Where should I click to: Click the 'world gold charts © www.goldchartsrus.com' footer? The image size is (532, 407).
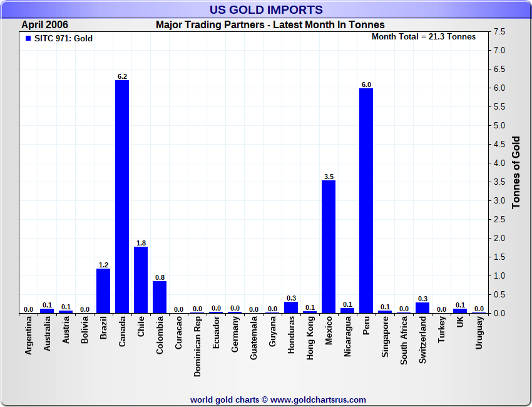tap(279, 400)
